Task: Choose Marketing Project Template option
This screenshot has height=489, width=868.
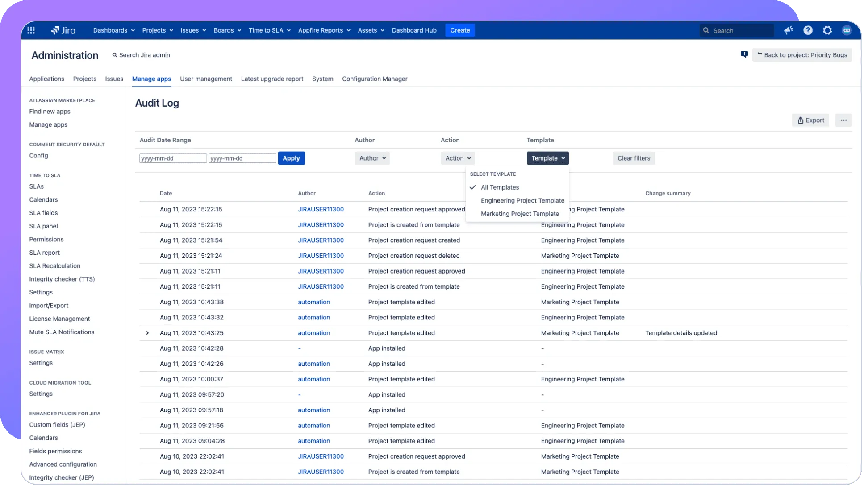Action: click(520, 214)
